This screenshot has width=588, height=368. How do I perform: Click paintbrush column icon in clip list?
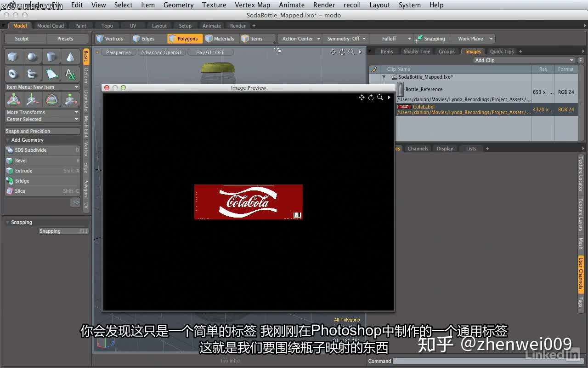click(x=374, y=69)
